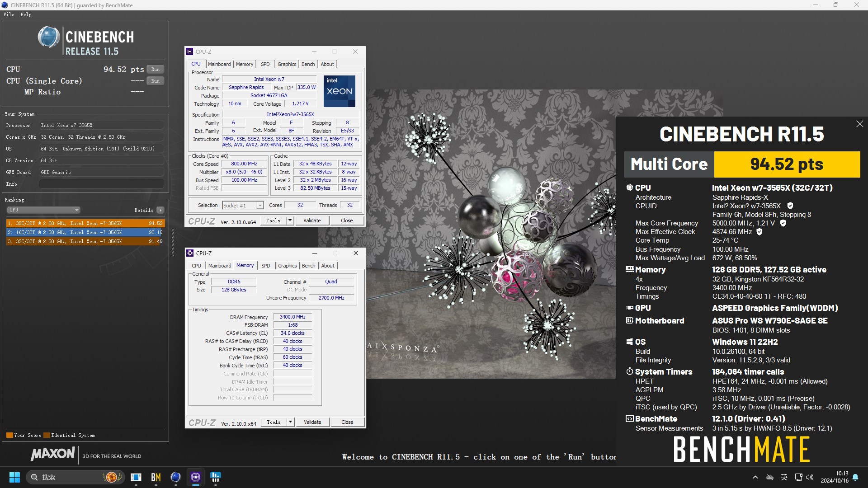This screenshot has width=868, height=488.
Task: Select ranking entry 16C/32T with 92.19
Action: pyautogui.click(x=85, y=232)
